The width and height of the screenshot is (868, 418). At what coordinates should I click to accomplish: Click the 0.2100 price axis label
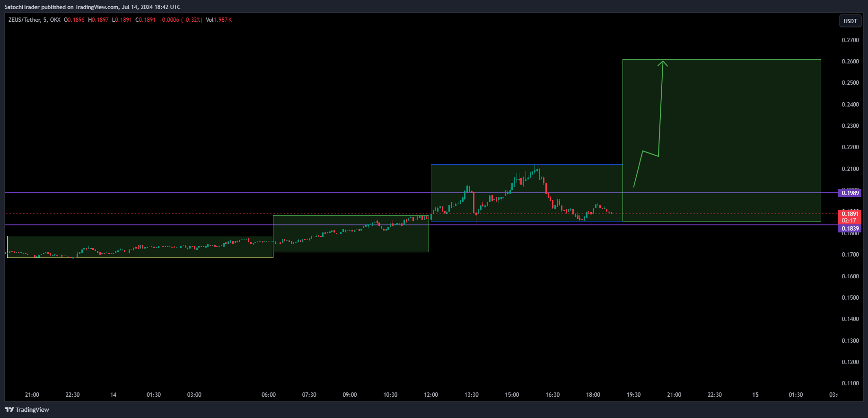850,169
